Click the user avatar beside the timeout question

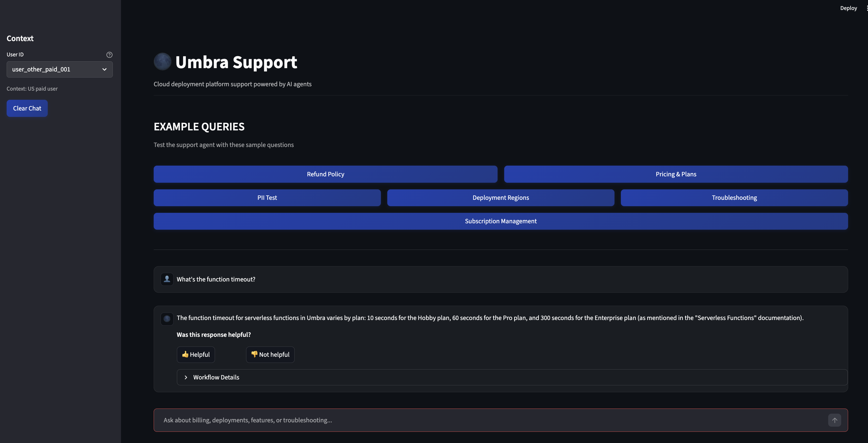(x=167, y=279)
